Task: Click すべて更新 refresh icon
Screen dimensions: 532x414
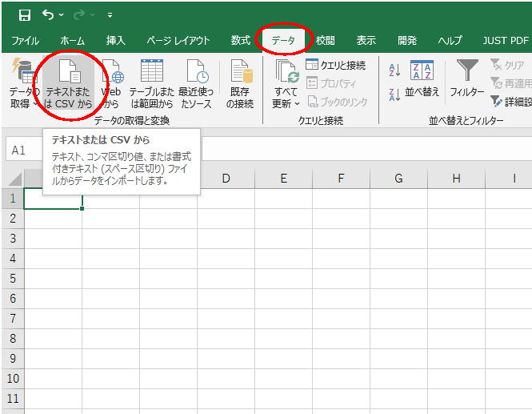Action: [x=286, y=72]
